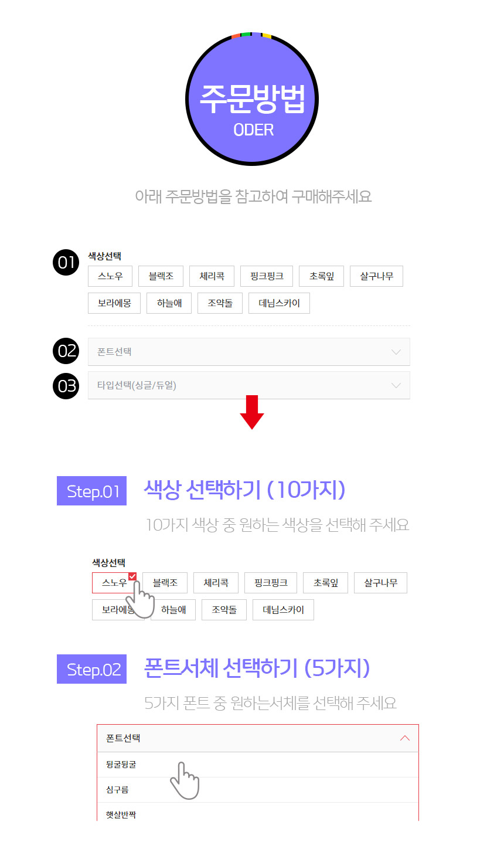Click the purple Step.01 badge

pyautogui.click(x=92, y=491)
